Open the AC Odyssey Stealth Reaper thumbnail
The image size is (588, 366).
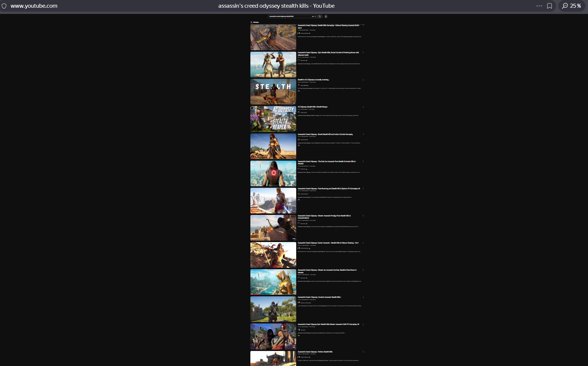[273, 119]
